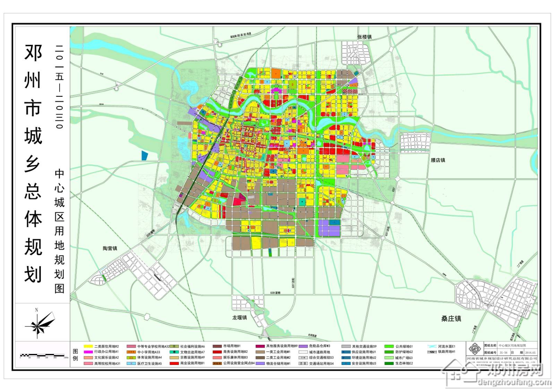This screenshot has height=392, width=555.
Task: Click the 二〇一五—二〇三〇 year range text
Action: tap(59, 86)
